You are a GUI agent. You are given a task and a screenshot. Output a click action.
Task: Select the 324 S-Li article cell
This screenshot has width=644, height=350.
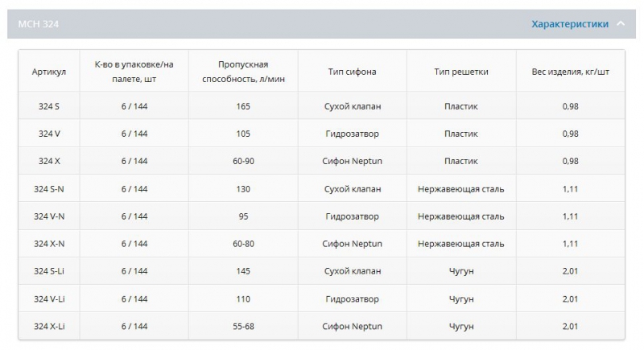click(x=49, y=271)
